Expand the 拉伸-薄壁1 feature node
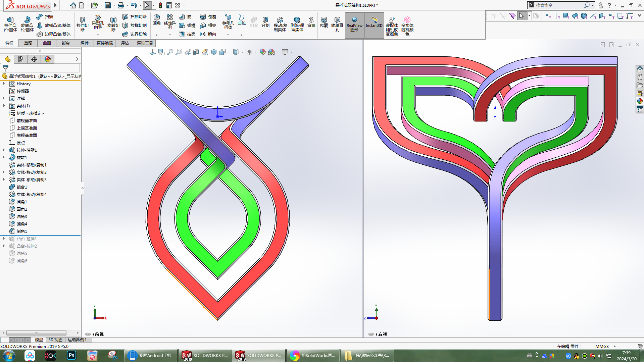The height and width of the screenshot is (362, 644). [x=4, y=150]
